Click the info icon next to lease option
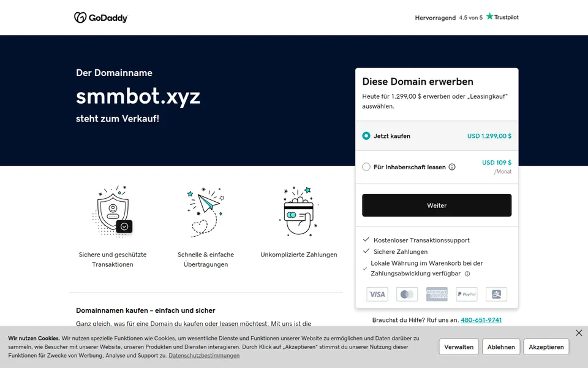588x368 pixels. pos(452,167)
